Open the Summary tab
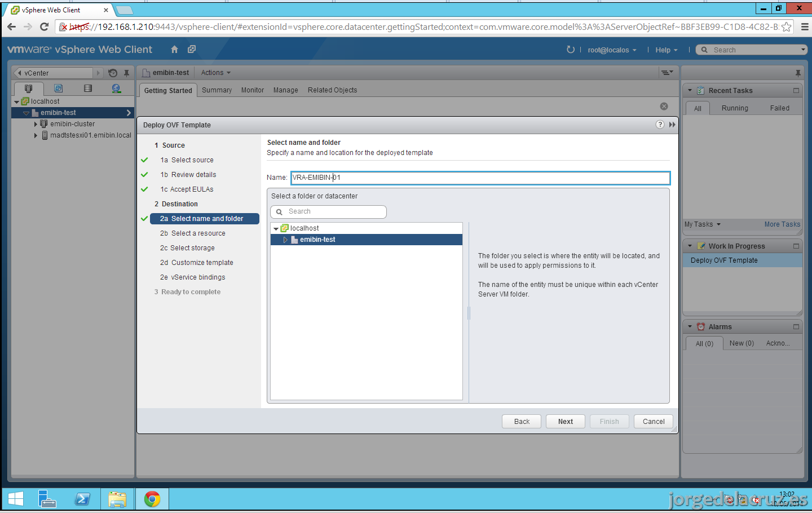This screenshot has width=812, height=513. click(217, 90)
